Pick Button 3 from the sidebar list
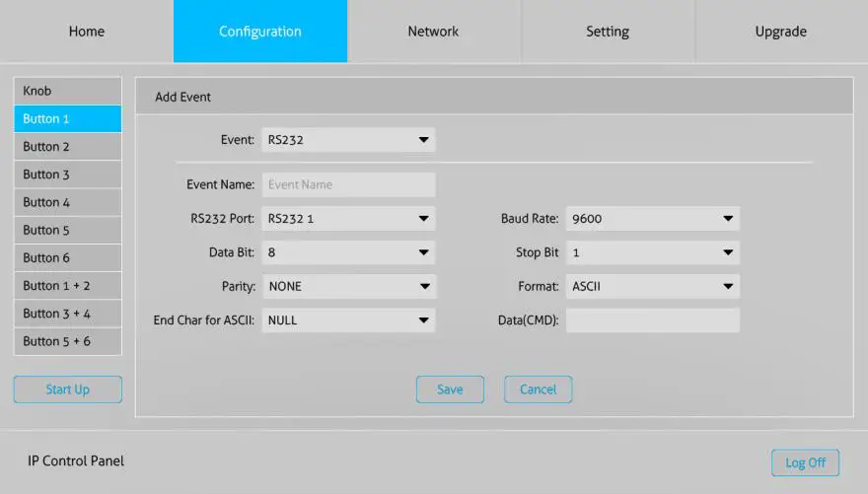 (67, 175)
